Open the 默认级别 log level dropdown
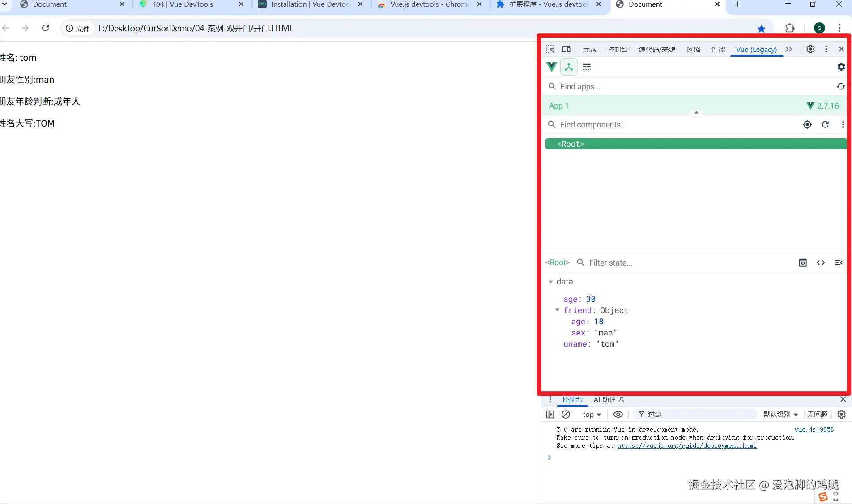 click(780, 415)
